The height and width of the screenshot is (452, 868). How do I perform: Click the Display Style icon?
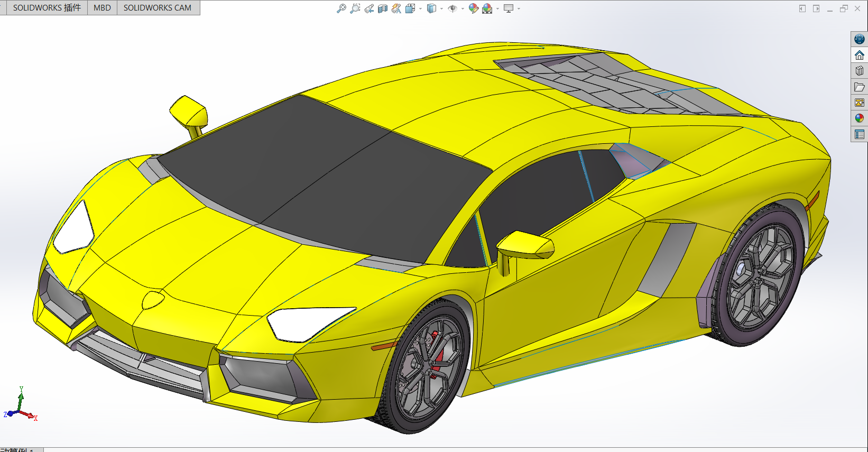pos(432,8)
